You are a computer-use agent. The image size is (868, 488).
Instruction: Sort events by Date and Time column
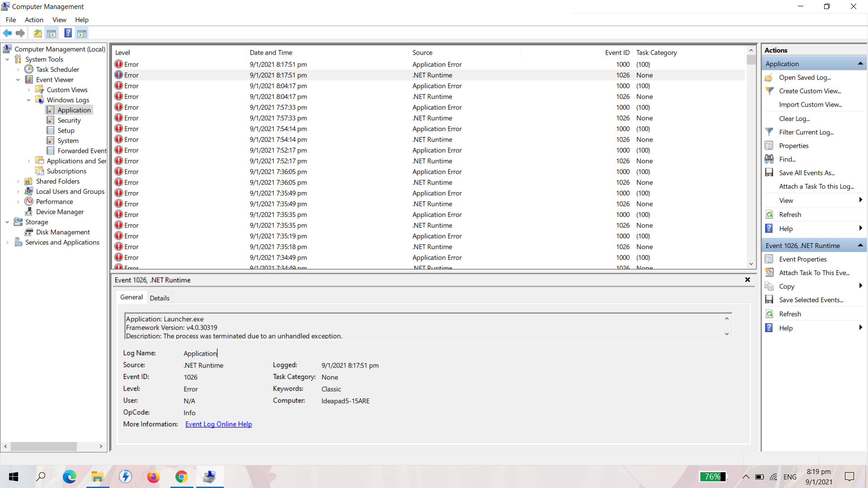coord(327,53)
